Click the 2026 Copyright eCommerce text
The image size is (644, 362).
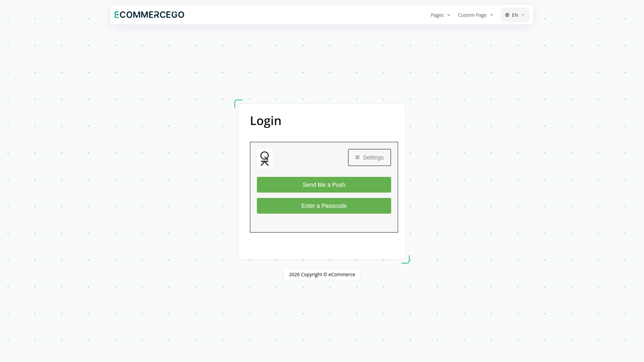pos(322,275)
